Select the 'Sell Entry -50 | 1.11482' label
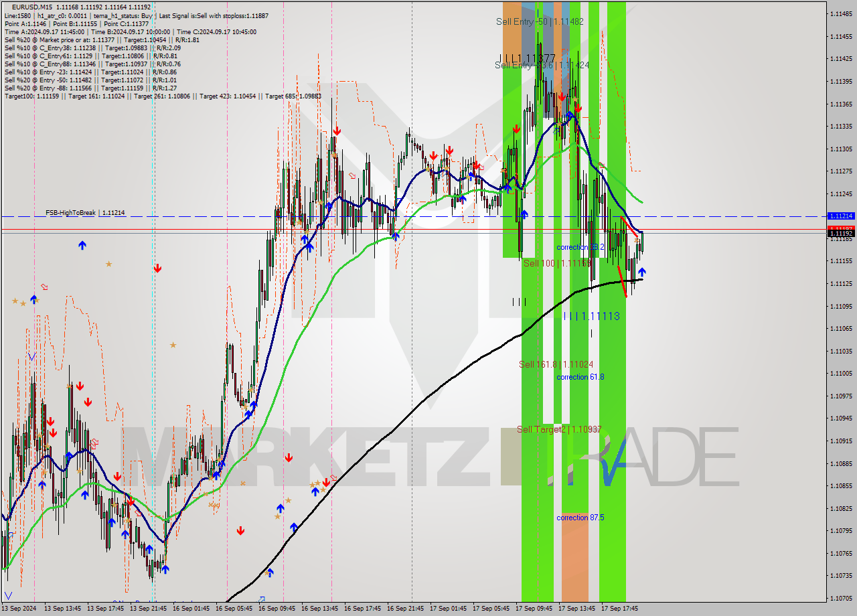This screenshot has width=857, height=616. pyautogui.click(x=540, y=21)
